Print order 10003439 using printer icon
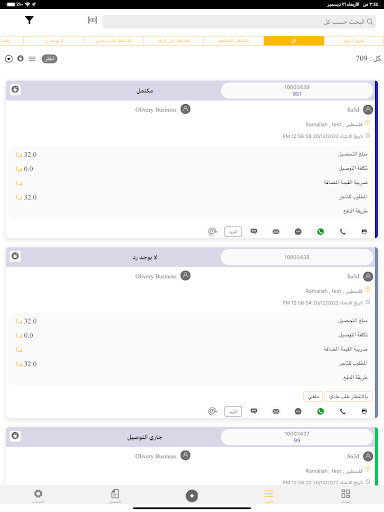The width and height of the screenshot is (384, 512). tap(364, 231)
